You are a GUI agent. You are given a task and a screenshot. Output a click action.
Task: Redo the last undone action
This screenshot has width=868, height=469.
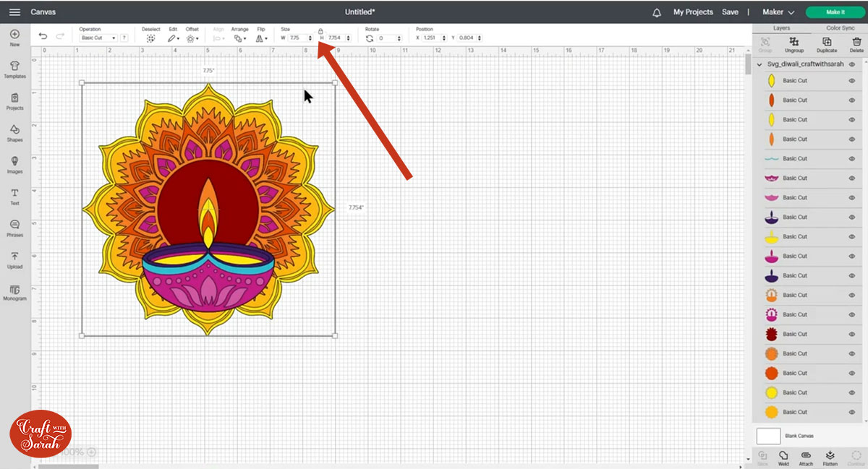pyautogui.click(x=60, y=36)
